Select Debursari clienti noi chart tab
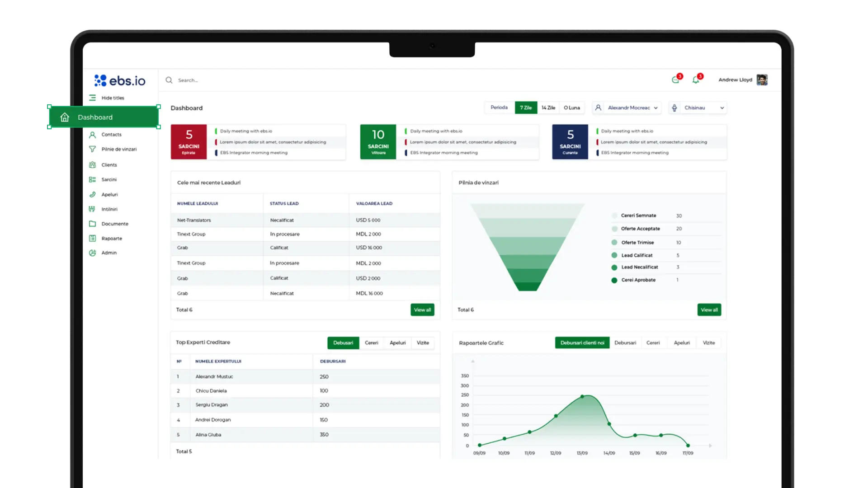This screenshot has width=868, height=488. point(582,343)
